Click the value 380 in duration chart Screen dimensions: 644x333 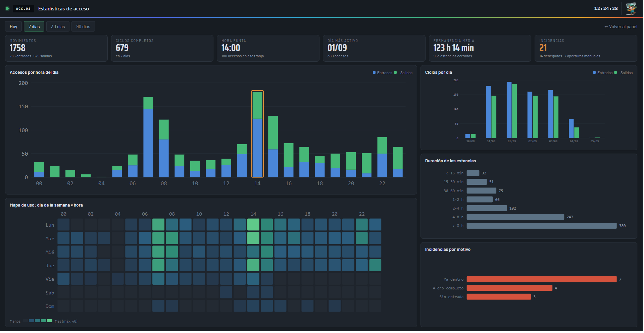tap(622, 226)
